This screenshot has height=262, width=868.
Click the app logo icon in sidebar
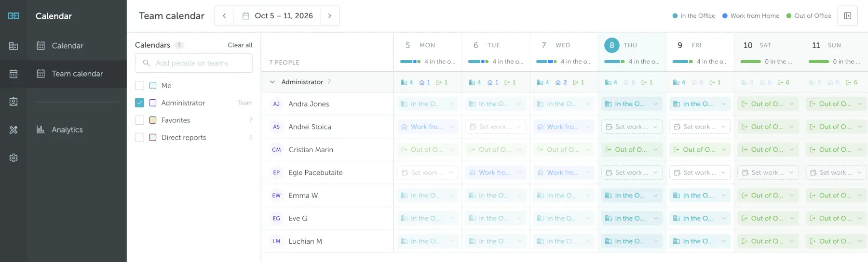coord(14,16)
